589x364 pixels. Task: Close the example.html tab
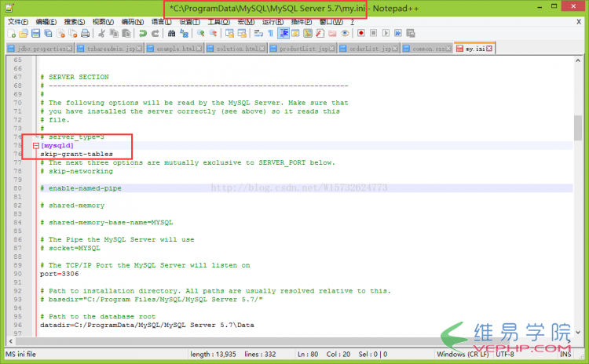[199, 49]
